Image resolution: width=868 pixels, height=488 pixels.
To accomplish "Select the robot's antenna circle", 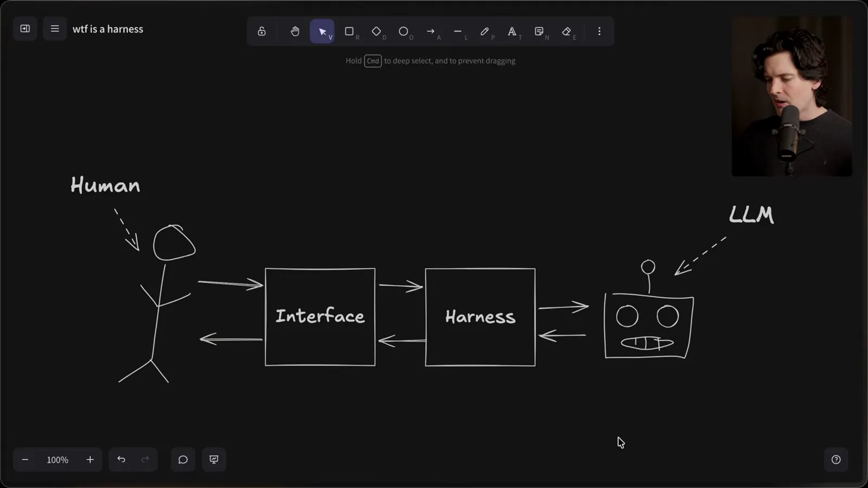I will coord(648,267).
